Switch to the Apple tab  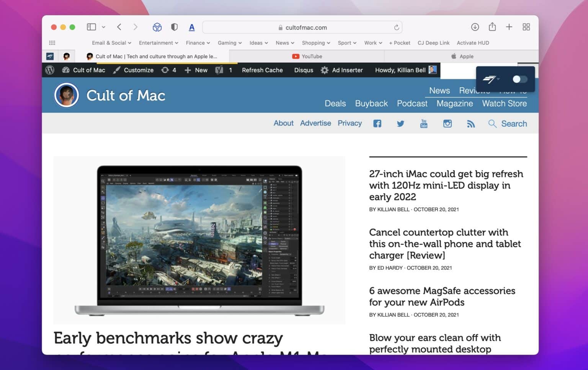coord(462,56)
